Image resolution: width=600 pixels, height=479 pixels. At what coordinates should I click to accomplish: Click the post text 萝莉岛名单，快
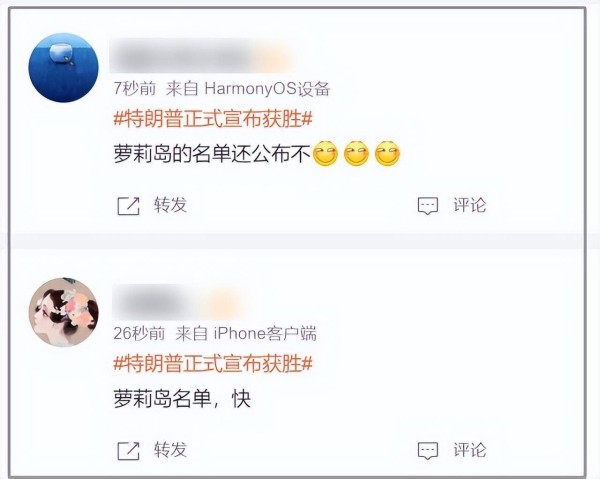tap(182, 399)
